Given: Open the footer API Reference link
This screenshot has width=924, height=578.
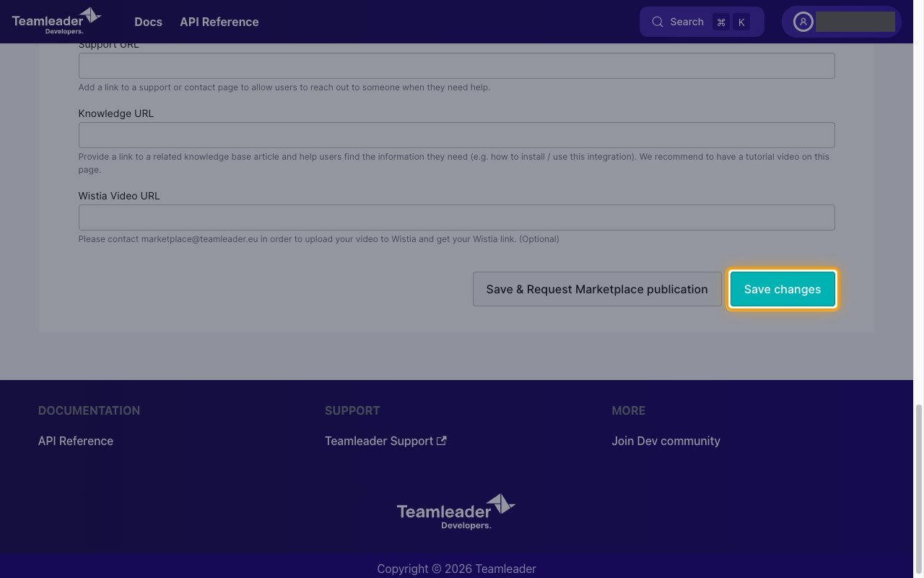Looking at the screenshot, I should point(76,441).
